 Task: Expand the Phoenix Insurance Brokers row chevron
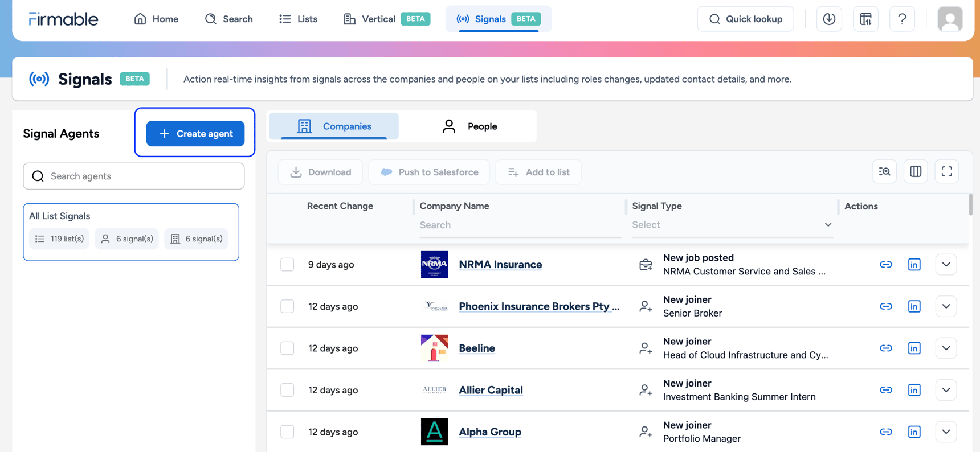[x=946, y=306]
